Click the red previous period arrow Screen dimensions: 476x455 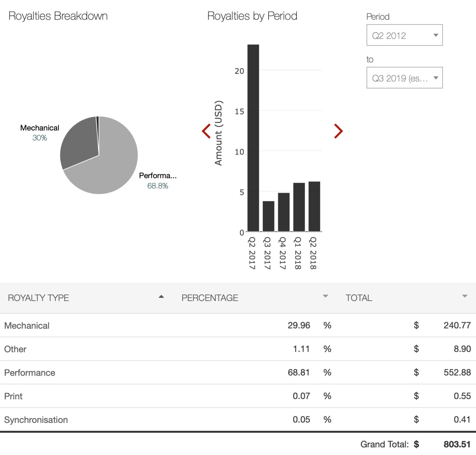(x=206, y=131)
